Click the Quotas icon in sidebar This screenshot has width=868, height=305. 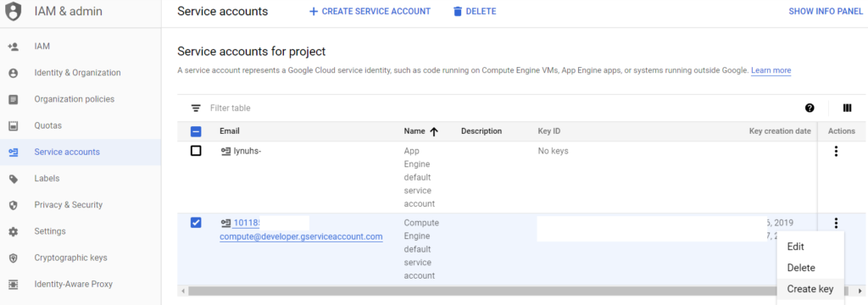coord(14,125)
